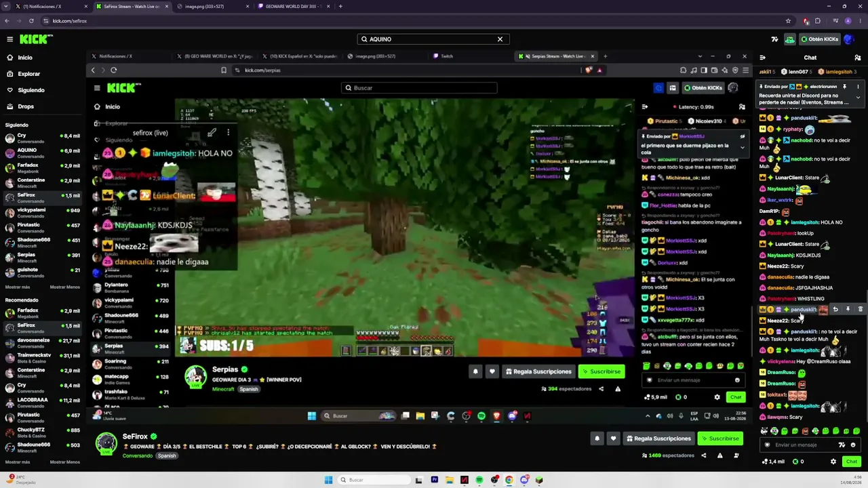Viewport: 868px width, 488px height.
Task: Open vickypalami channel showing 949 viewers in sidebar
Action: click(x=43, y=212)
